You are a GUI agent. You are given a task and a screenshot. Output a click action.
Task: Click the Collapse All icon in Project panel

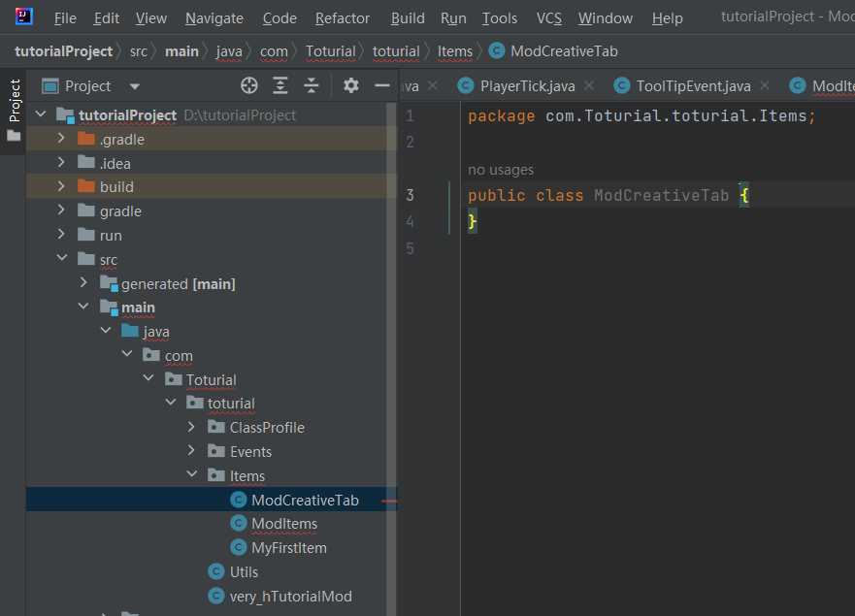312,85
